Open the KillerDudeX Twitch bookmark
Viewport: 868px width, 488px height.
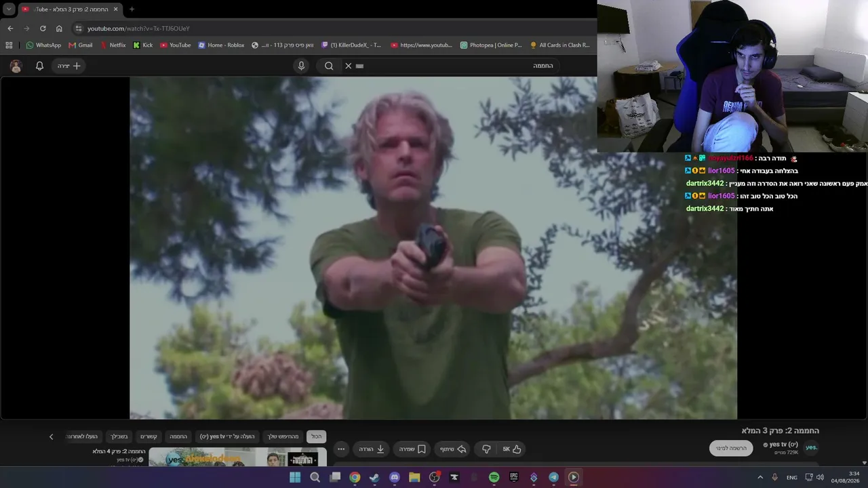click(x=351, y=45)
